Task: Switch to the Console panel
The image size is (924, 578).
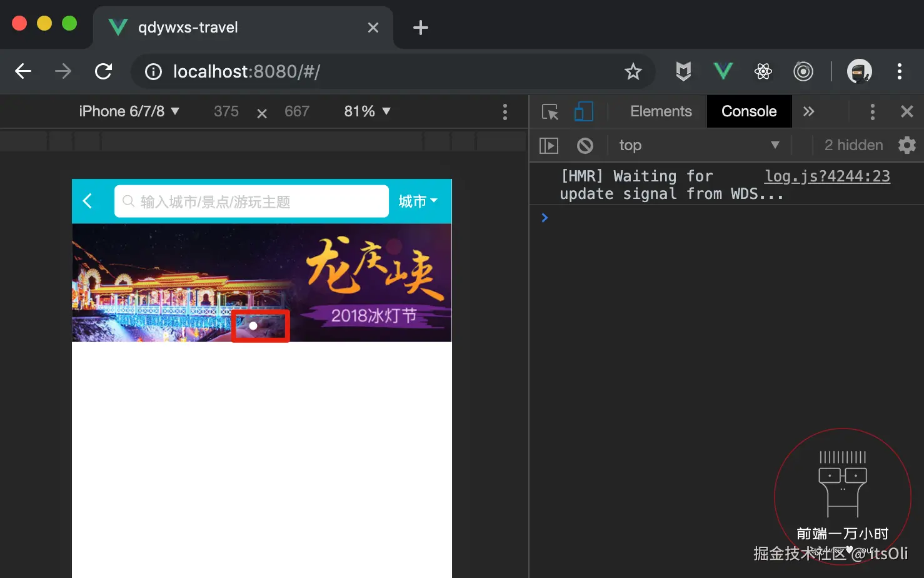Action: click(749, 111)
